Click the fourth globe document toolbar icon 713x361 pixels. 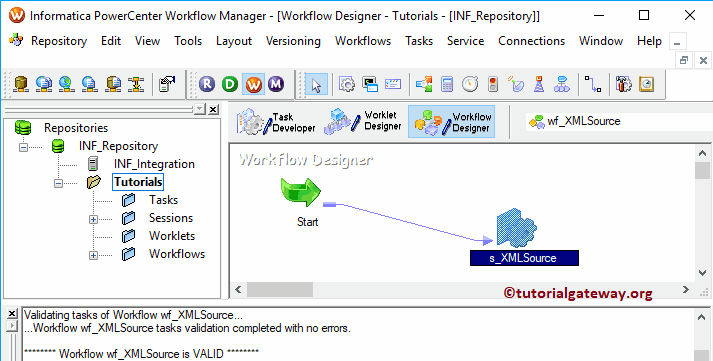point(90,84)
